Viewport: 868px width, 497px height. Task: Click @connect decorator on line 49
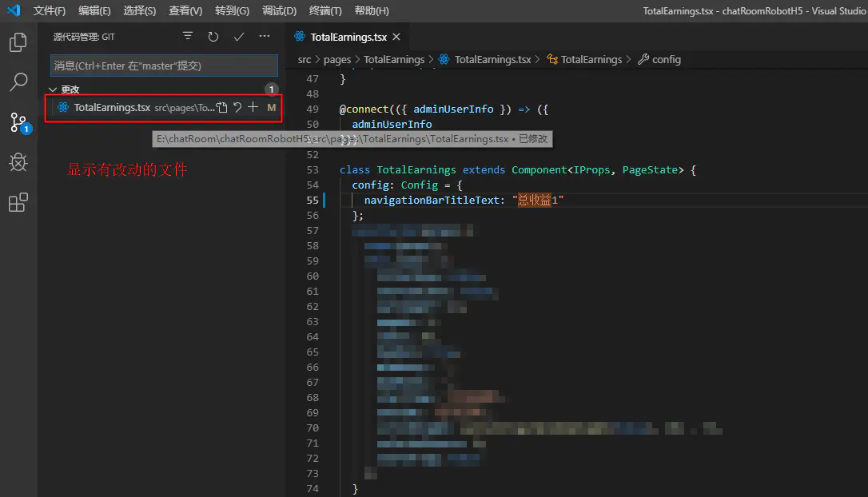364,109
